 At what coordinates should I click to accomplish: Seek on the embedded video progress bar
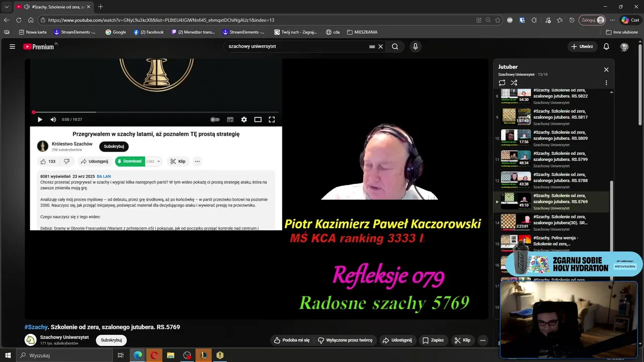coord(156,112)
